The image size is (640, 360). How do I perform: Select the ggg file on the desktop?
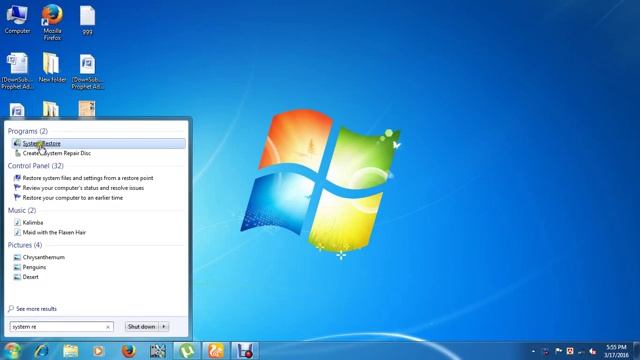(87, 20)
